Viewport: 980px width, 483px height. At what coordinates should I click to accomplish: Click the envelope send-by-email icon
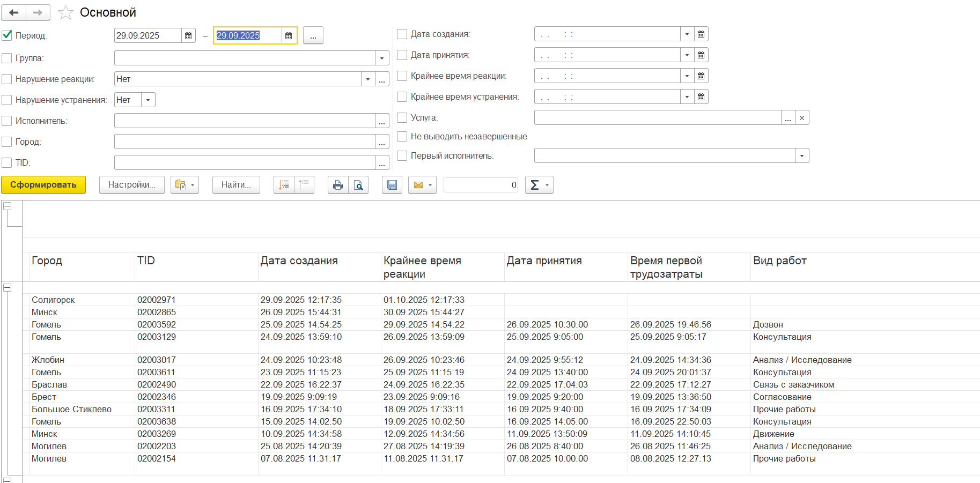pyautogui.click(x=418, y=185)
